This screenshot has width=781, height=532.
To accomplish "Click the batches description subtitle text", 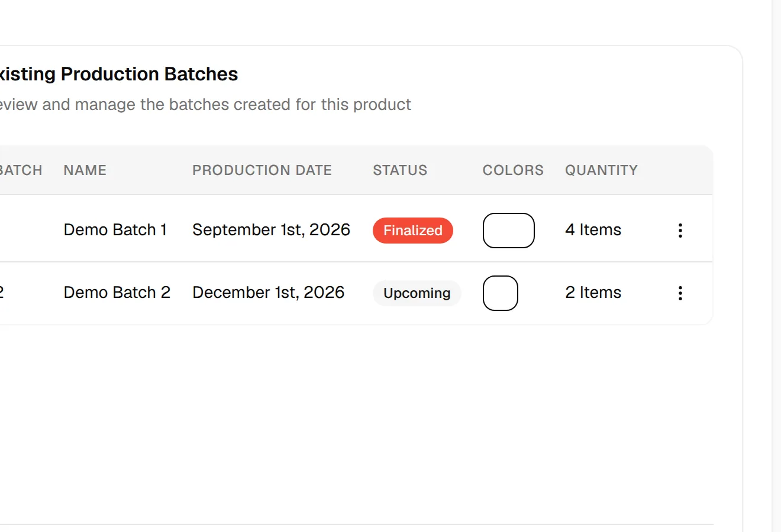I will tap(205, 105).
